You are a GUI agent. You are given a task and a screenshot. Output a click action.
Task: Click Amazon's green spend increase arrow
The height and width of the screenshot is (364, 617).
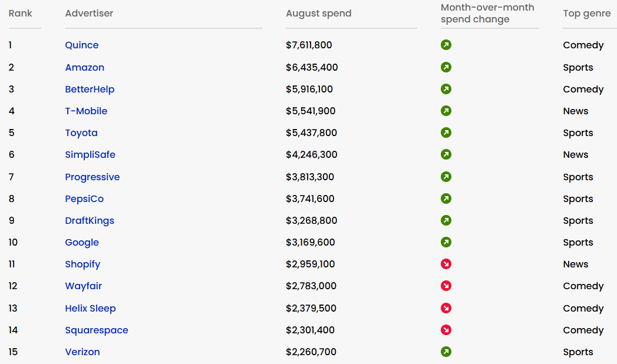[446, 67]
